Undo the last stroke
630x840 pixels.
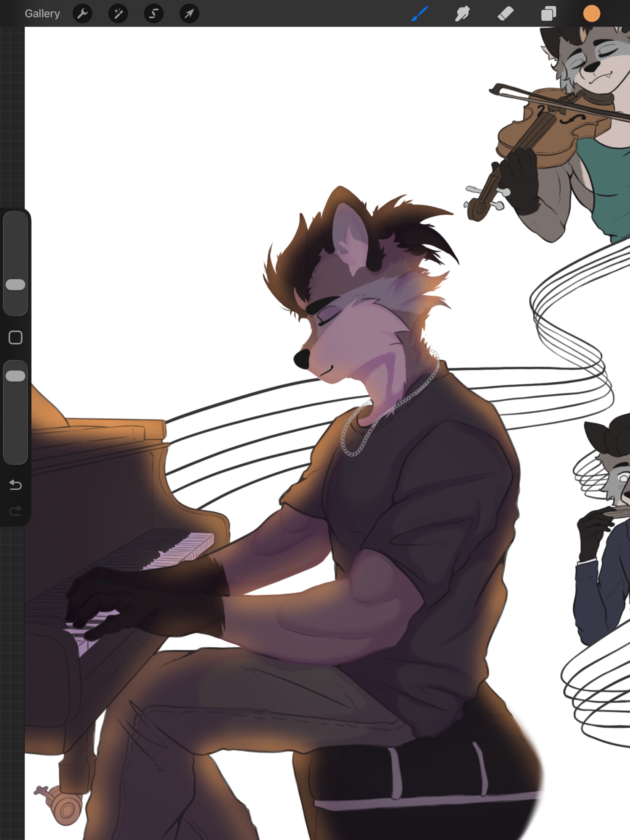(16, 485)
